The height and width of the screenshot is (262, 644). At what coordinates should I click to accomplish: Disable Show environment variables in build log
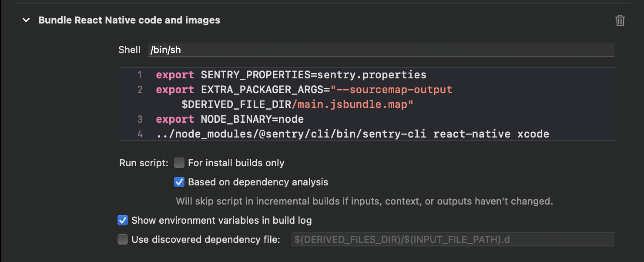pos(123,220)
